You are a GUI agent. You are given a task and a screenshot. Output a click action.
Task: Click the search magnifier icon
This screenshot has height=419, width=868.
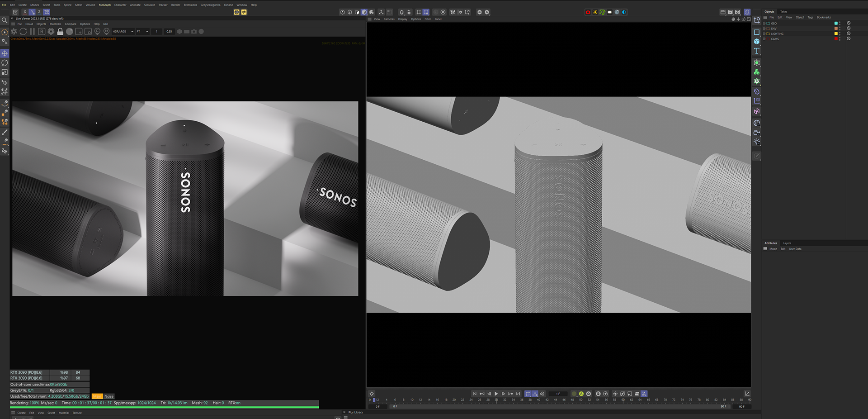[x=5, y=20]
